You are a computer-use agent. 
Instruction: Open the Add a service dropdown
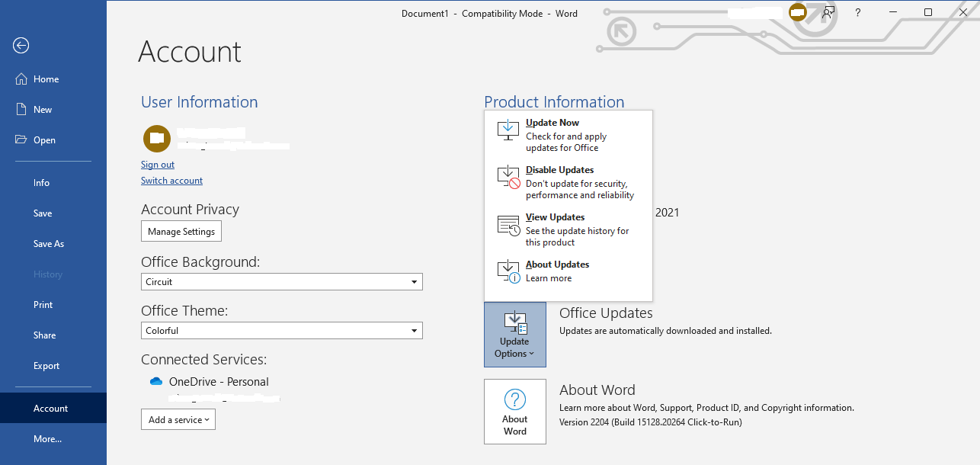point(178,419)
